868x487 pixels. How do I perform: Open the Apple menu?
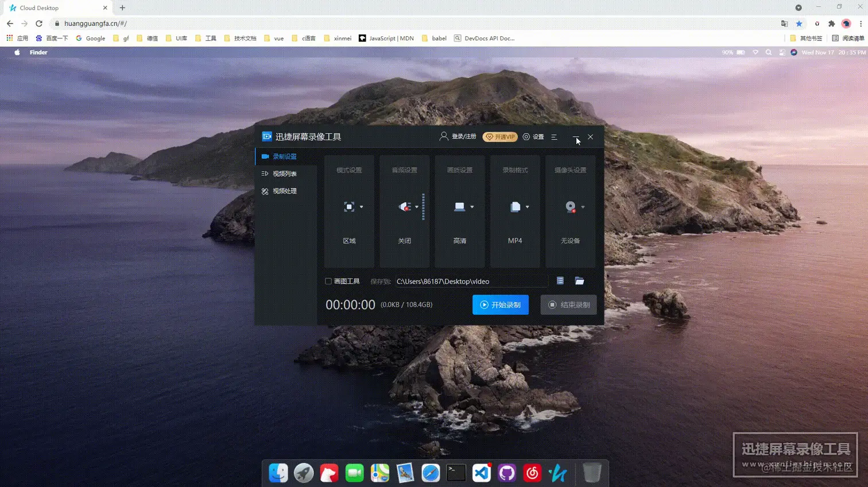(x=17, y=52)
